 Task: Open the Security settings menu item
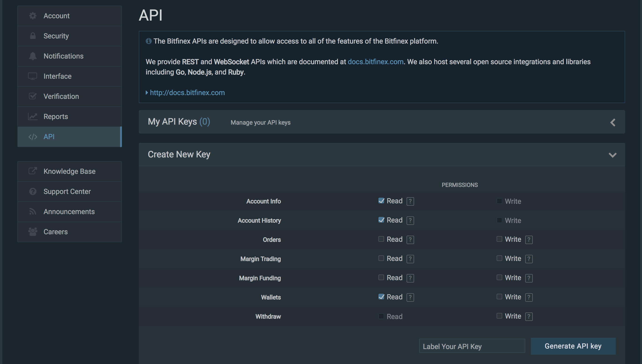click(x=70, y=36)
